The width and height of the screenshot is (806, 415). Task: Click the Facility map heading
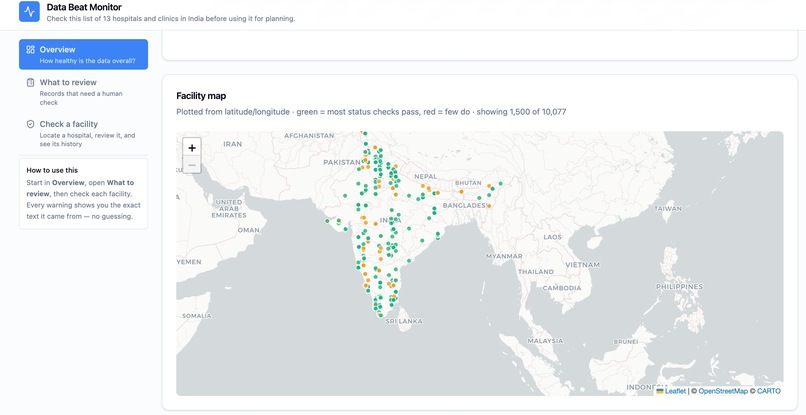201,96
